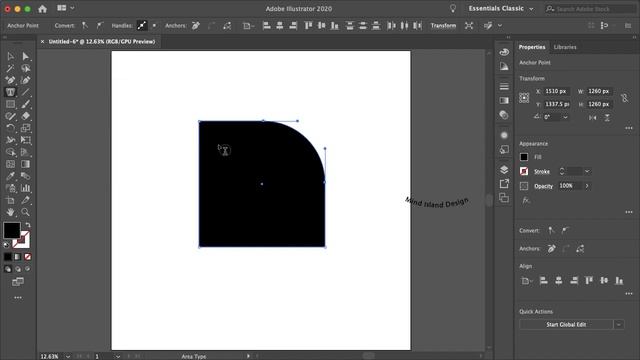Pick the Eyedropper tool
Viewport: 640px width, 360px height.
pyautogui.click(x=10, y=176)
